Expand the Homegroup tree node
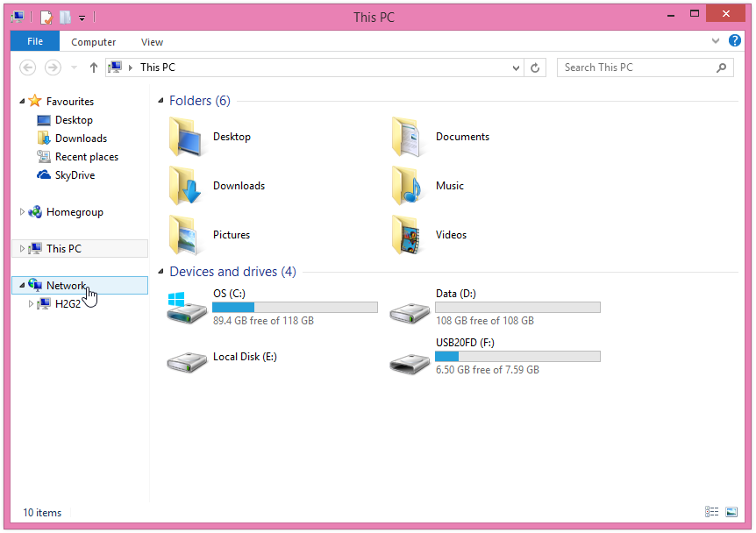Image resolution: width=756 pixels, height=533 pixels. click(x=23, y=212)
